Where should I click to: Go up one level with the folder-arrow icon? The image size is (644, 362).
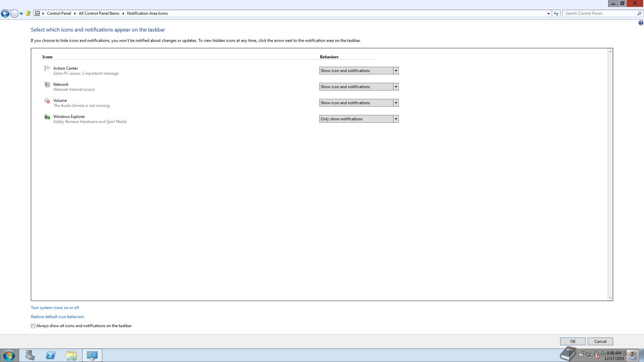pos(28,13)
